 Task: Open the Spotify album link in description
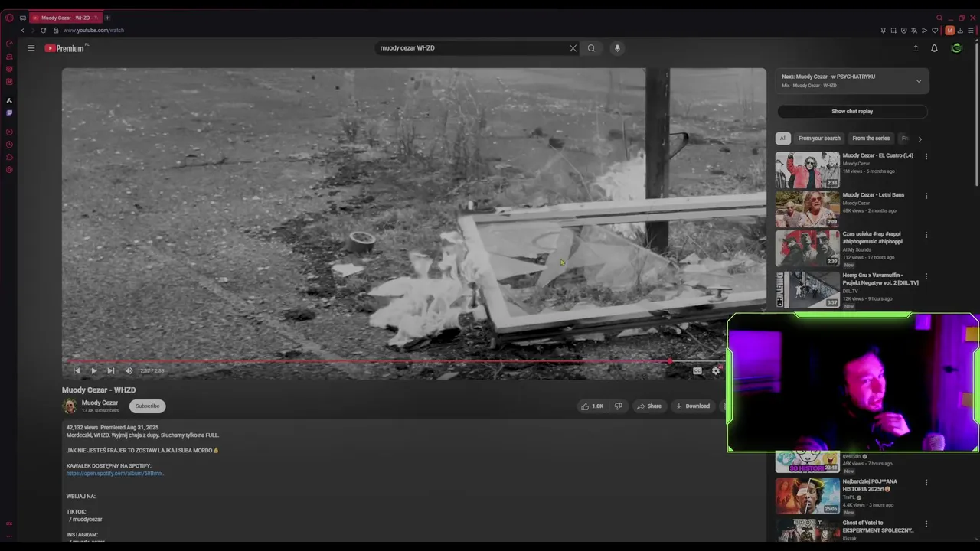(x=115, y=474)
